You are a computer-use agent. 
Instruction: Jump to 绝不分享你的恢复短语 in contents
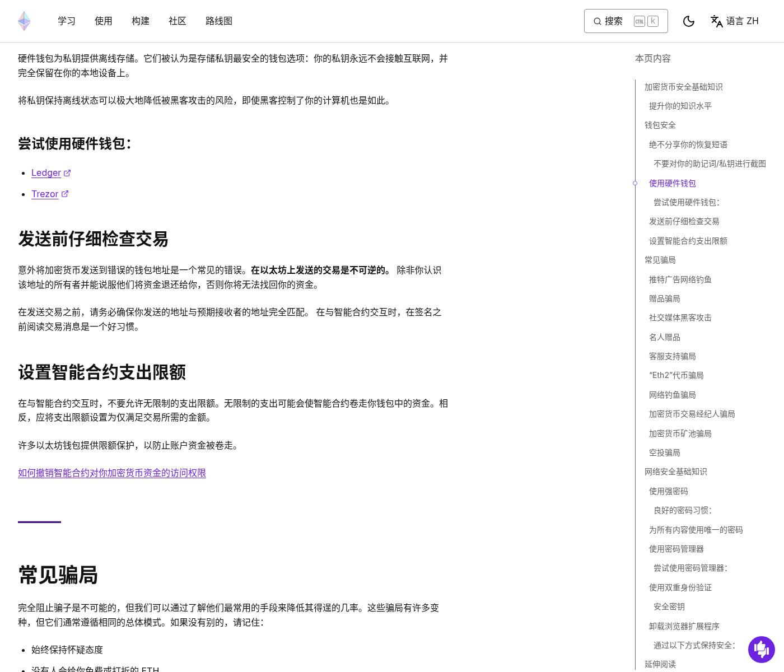coord(688,144)
